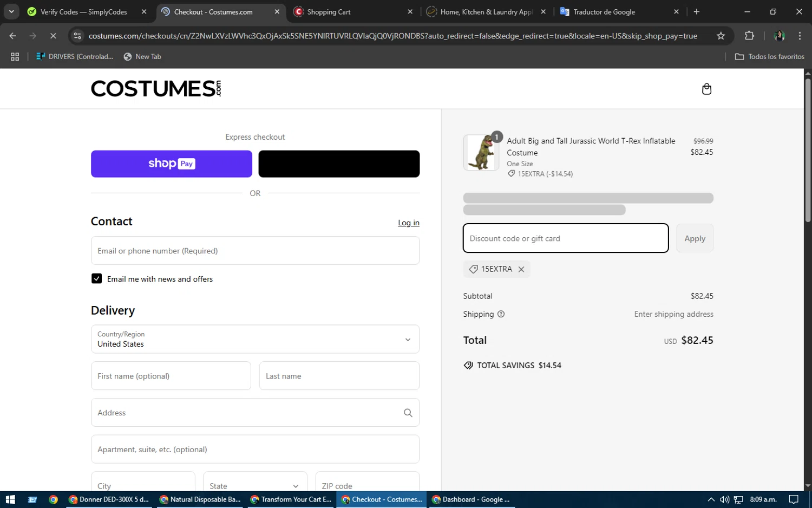Click the browser address bar URL
The image size is (812, 508).
tap(392, 36)
